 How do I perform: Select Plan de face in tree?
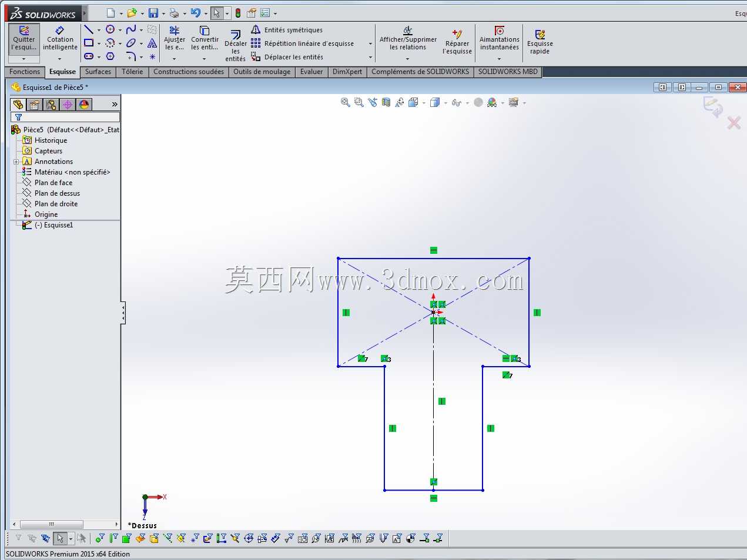[x=53, y=183]
